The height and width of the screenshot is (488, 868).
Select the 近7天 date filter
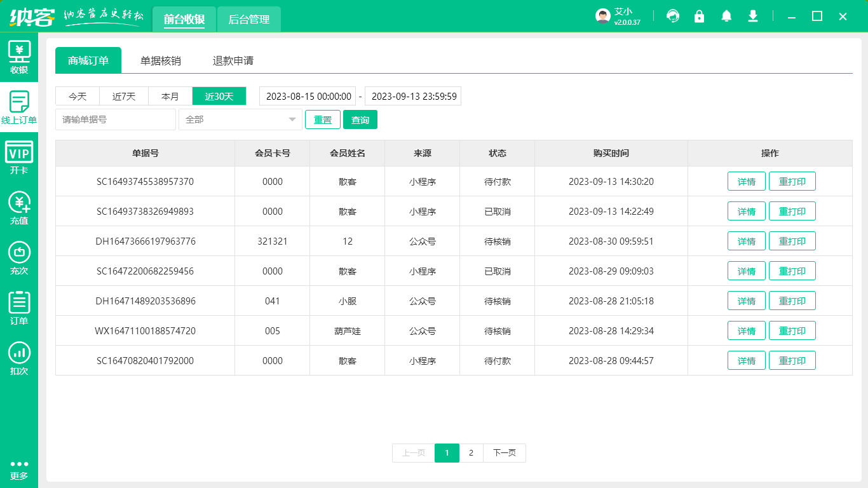pos(124,96)
